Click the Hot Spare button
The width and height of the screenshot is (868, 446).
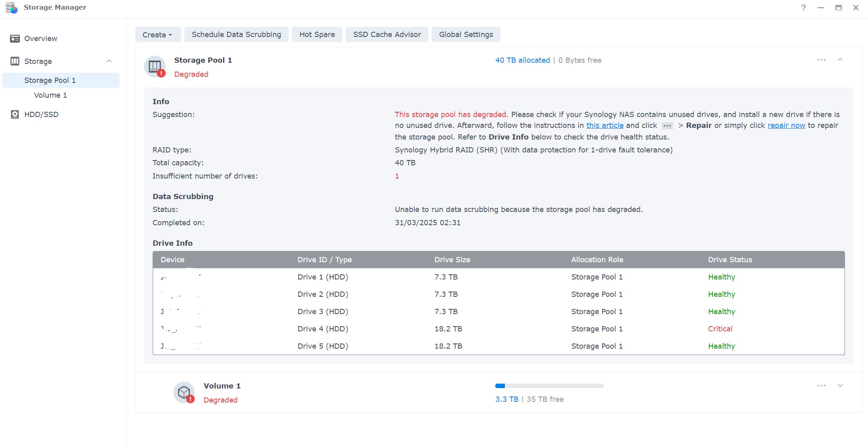317,35
